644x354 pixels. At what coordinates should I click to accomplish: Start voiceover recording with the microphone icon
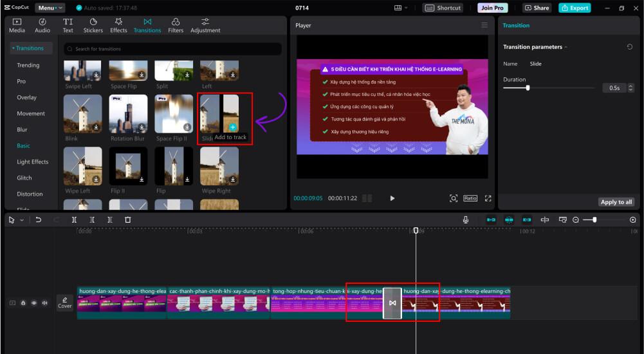tap(466, 220)
